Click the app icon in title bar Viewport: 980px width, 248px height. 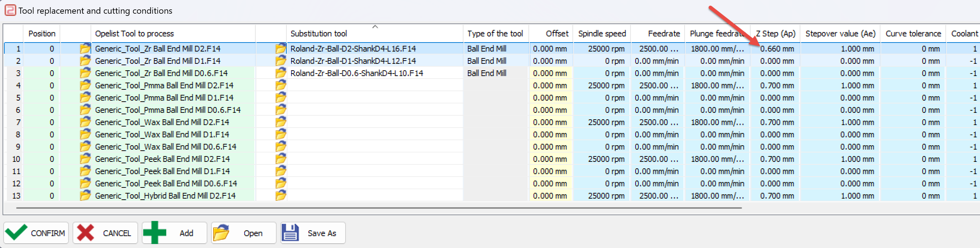coord(10,10)
